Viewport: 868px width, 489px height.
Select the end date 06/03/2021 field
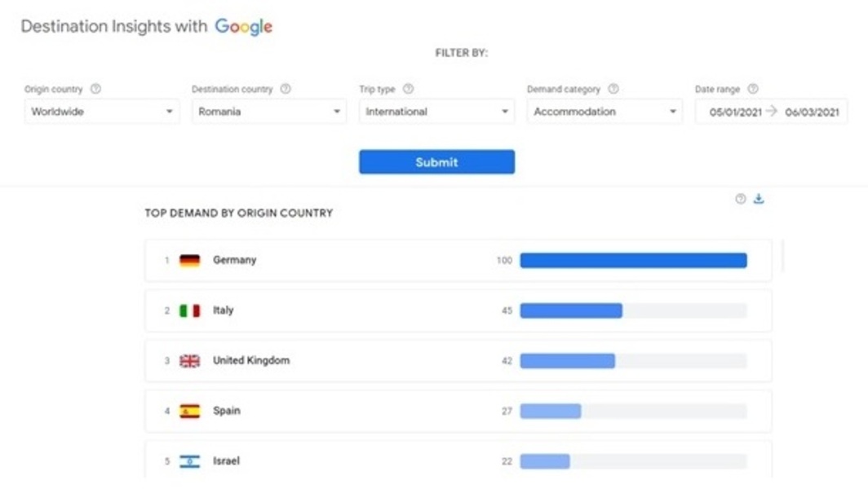coord(812,112)
